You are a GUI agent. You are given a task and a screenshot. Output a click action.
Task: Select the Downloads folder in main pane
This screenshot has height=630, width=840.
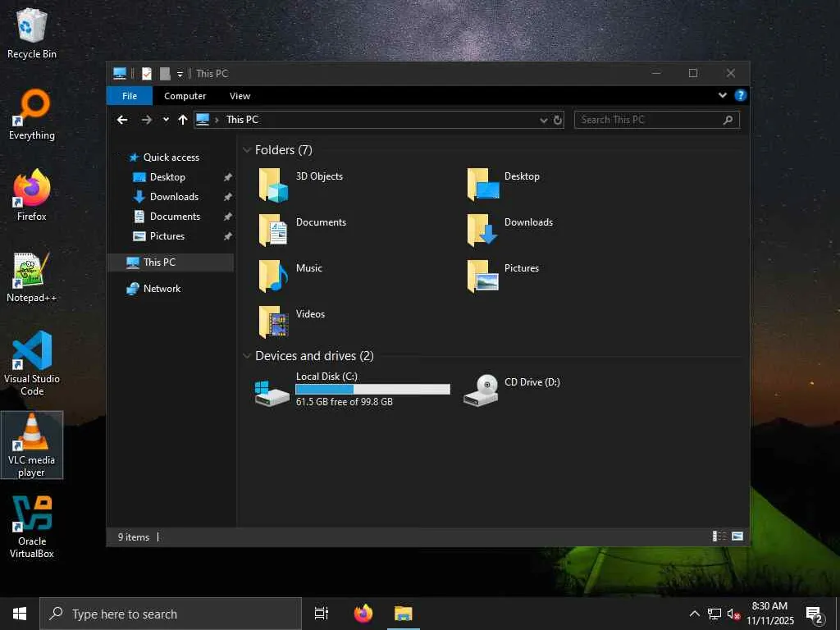[509, 231]
